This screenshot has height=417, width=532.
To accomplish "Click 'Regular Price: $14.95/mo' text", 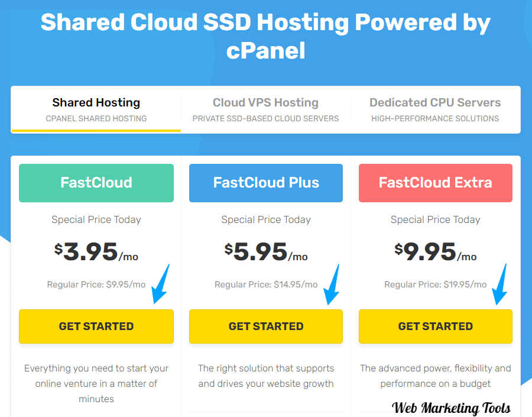I will click(x=266, y=285).
